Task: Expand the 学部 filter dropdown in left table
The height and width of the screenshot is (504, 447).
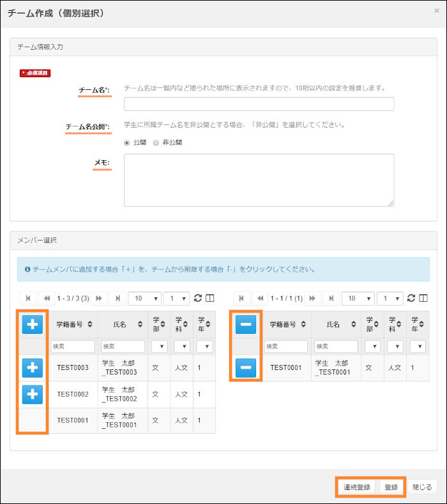Action: 159,346
